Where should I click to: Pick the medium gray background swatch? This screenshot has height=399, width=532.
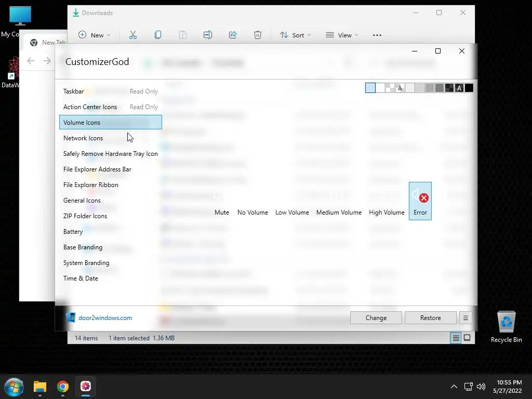click(x=430, y=88)
